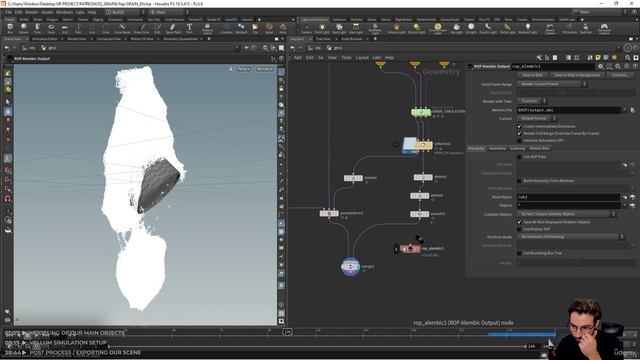Open network editor Tools menu

click(347, 58)
